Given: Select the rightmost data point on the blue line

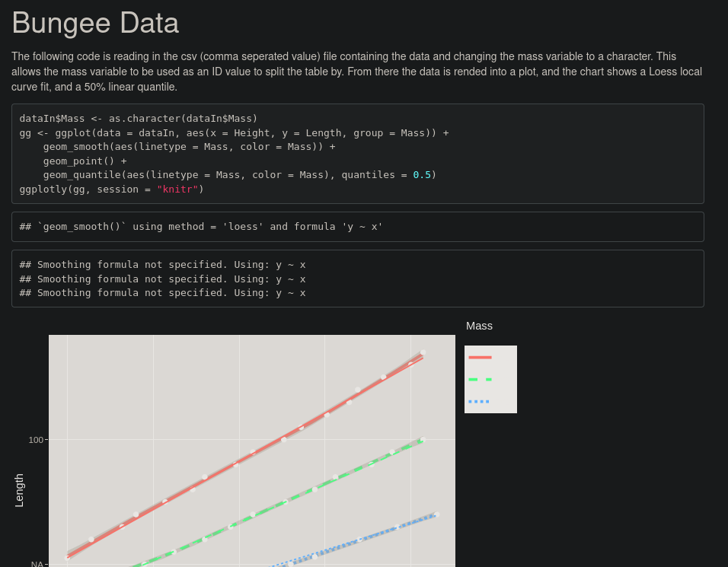Looking at the screenshot, I should click(x=437, y=514).
